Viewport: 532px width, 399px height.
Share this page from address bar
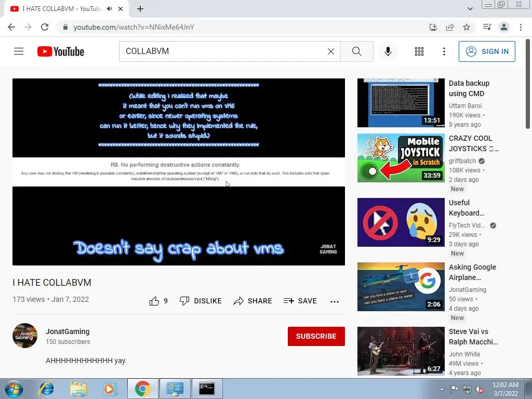450,27
